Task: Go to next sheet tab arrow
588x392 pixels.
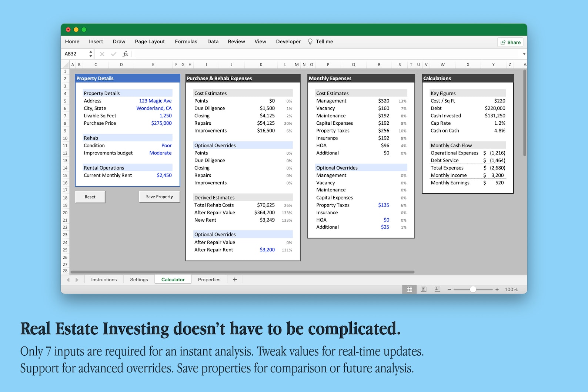Action: coord(77,280)
